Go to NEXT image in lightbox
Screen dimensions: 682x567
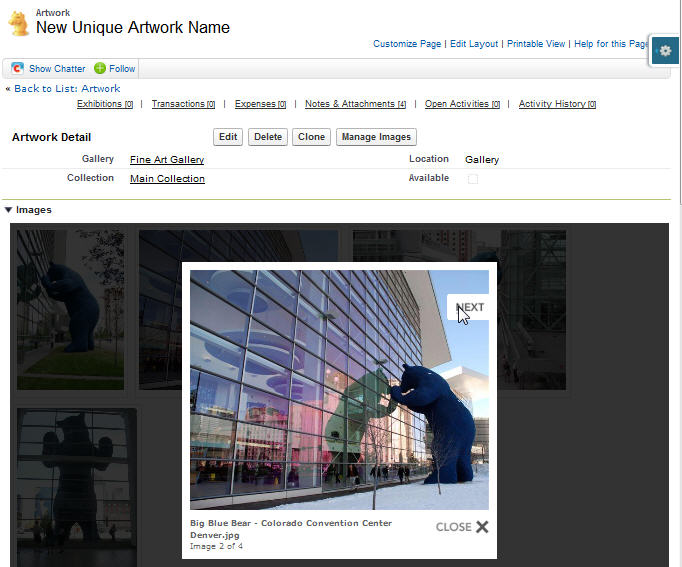coord(469,308)
